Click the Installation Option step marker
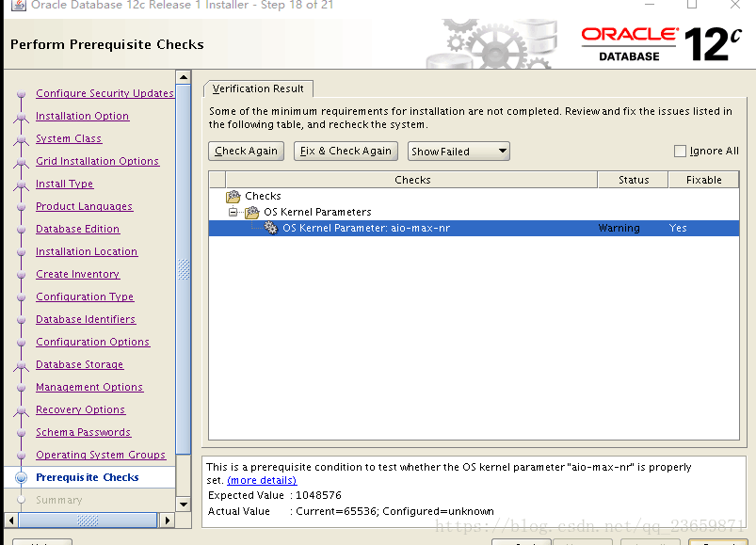 (21, 116)
